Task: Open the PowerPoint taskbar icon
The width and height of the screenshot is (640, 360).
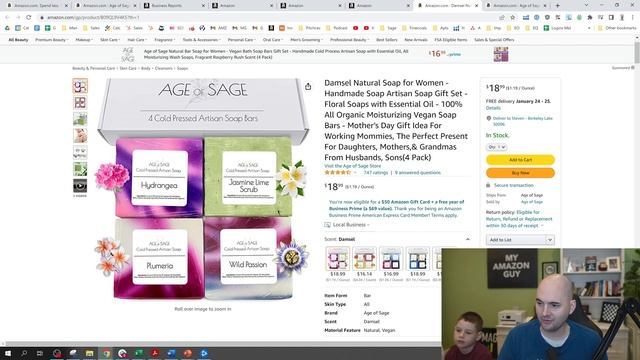Action: coord(188,353)
